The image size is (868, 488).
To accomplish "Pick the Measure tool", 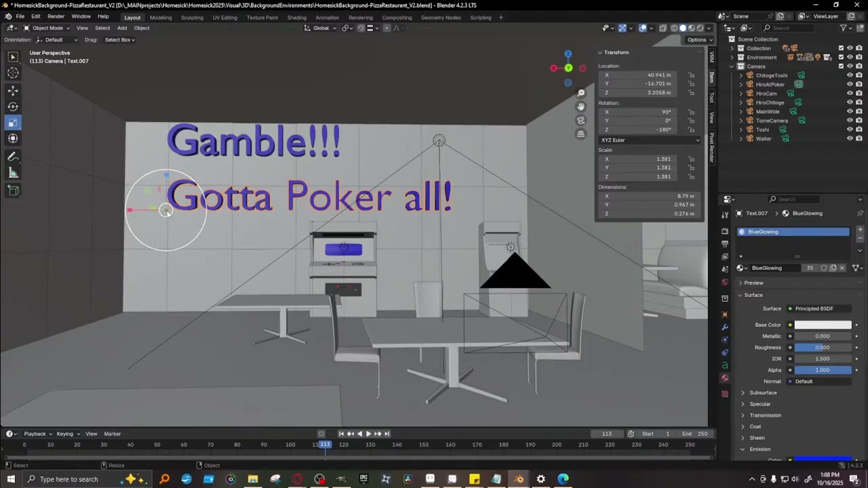I will (13, 173).
